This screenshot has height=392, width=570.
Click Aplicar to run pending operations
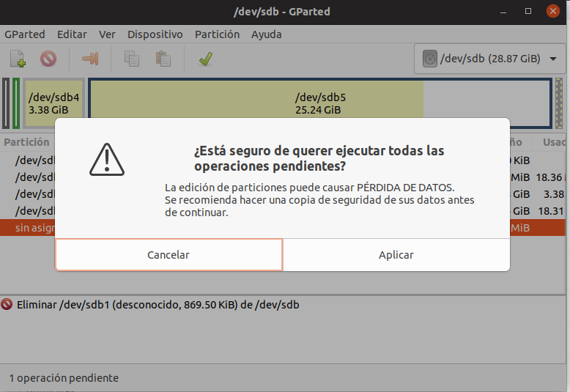click(x=396, y=255)
